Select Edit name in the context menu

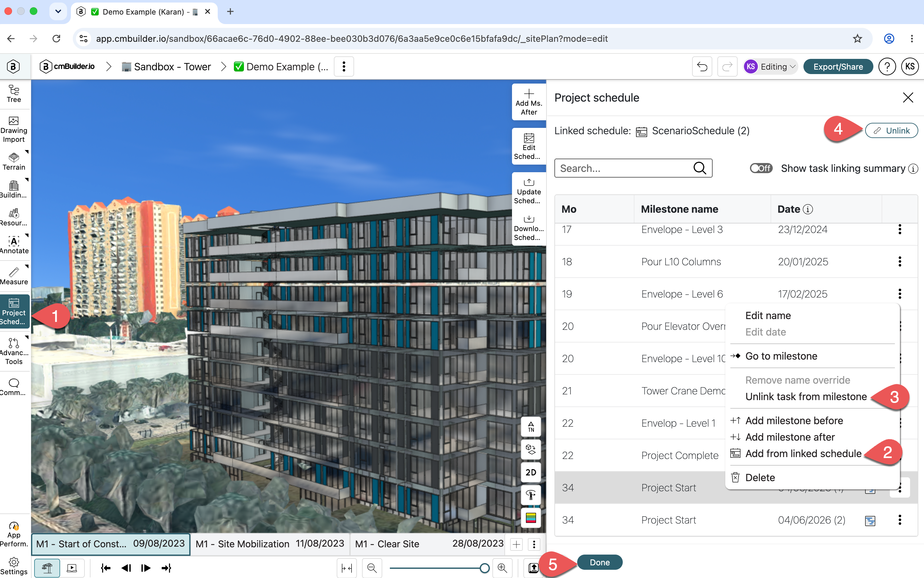(x=768, y=315)
